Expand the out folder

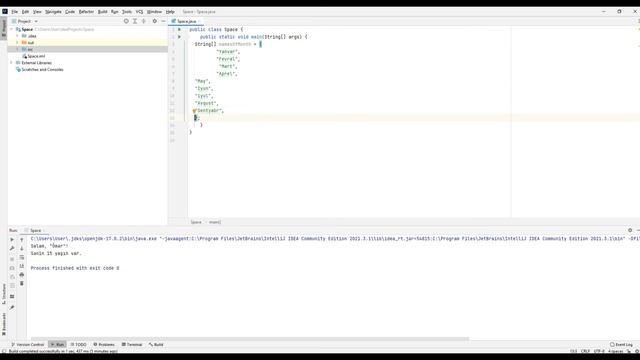point(17,42)
